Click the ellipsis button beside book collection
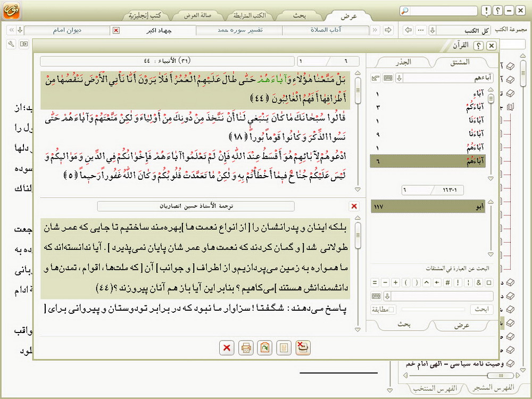This screenshot has width=532, height=399. click(x=421, y=30)
